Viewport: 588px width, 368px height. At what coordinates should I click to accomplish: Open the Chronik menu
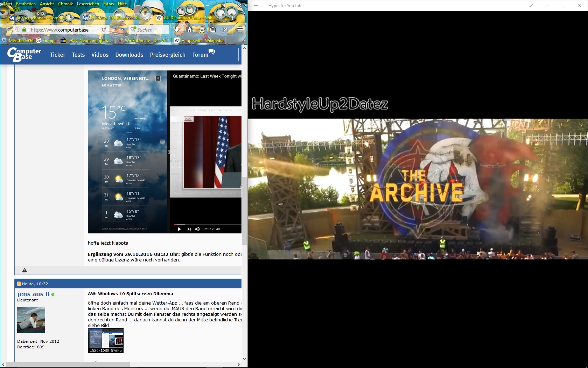pyautogui.click(x=65, y=4)
